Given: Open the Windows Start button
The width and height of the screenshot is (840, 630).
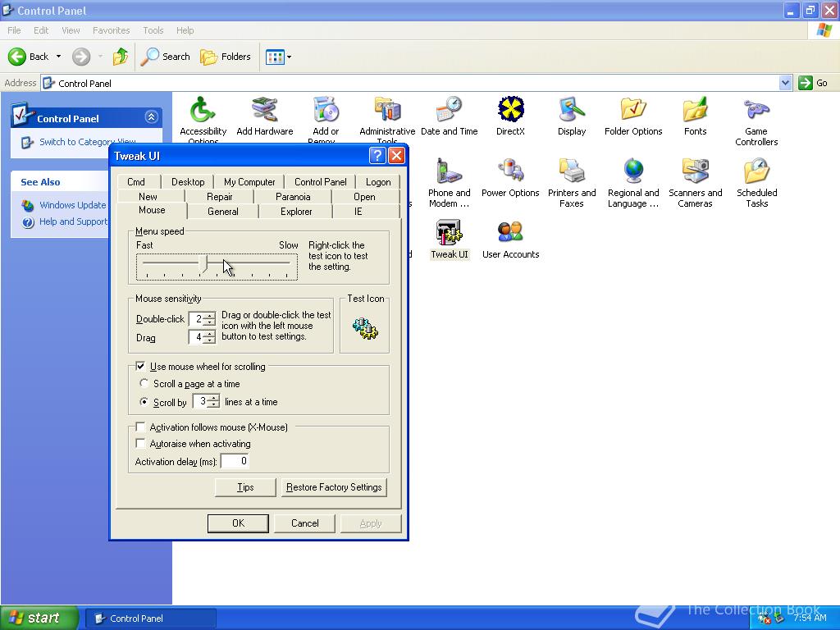Looking at the screenshot, I should pyautogui.click(x=39, y=619).
